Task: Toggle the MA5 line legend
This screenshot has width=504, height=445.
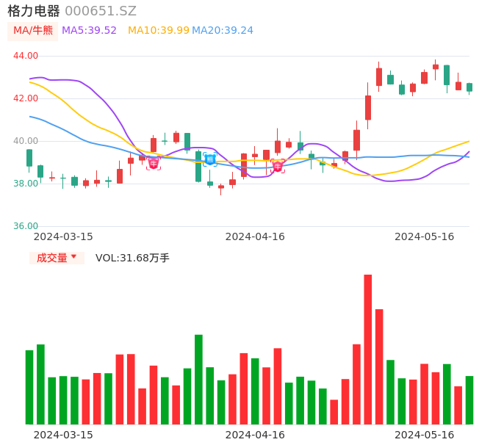Action: click(x=89, y=31)
